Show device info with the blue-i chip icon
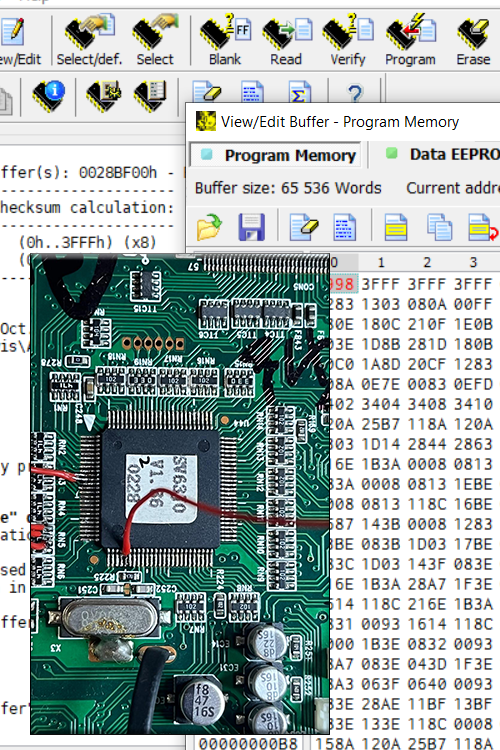 [48, 96]
